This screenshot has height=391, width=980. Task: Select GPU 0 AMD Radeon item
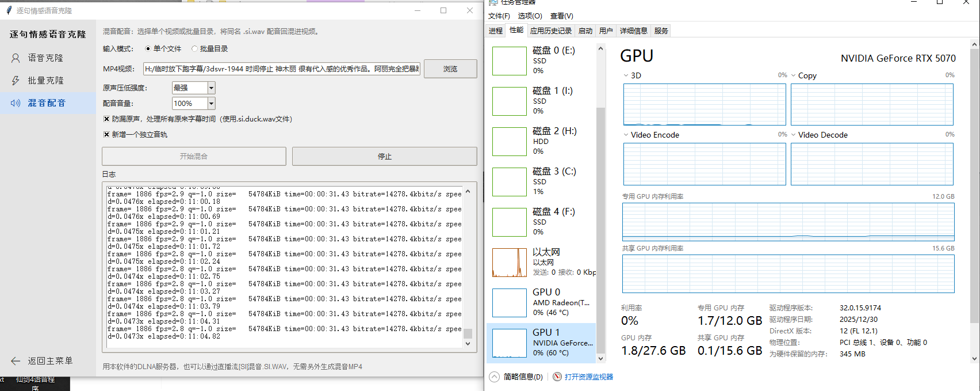541,302
